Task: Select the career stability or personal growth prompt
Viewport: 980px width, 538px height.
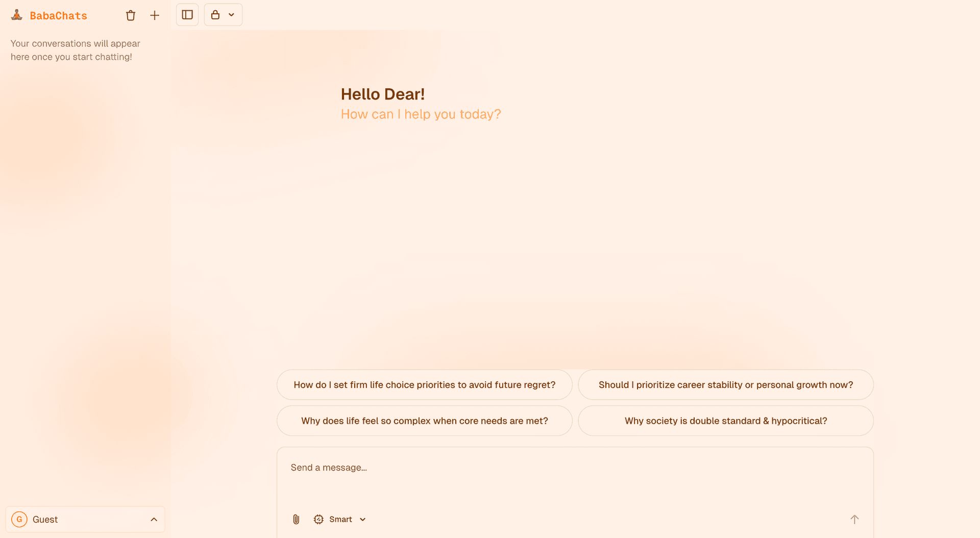Action: (x=725, y=385)
